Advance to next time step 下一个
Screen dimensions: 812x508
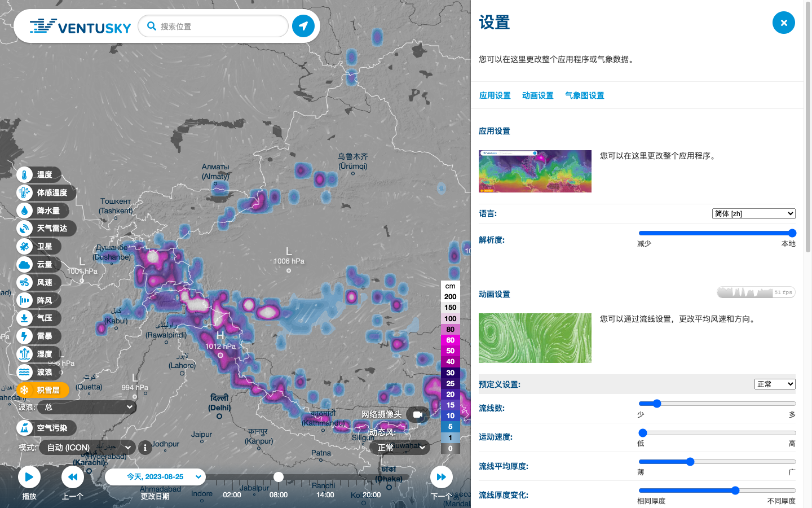pos(442,477)
